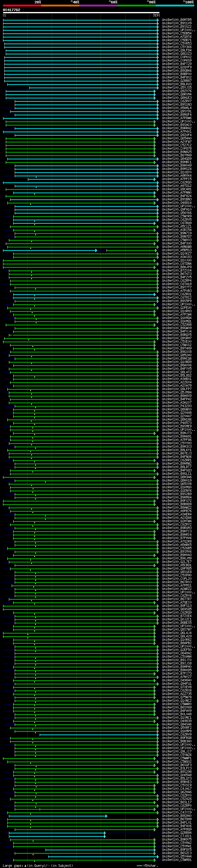
Task: Select the label UniRef100_C4IYI9
Action: [177, 812]
